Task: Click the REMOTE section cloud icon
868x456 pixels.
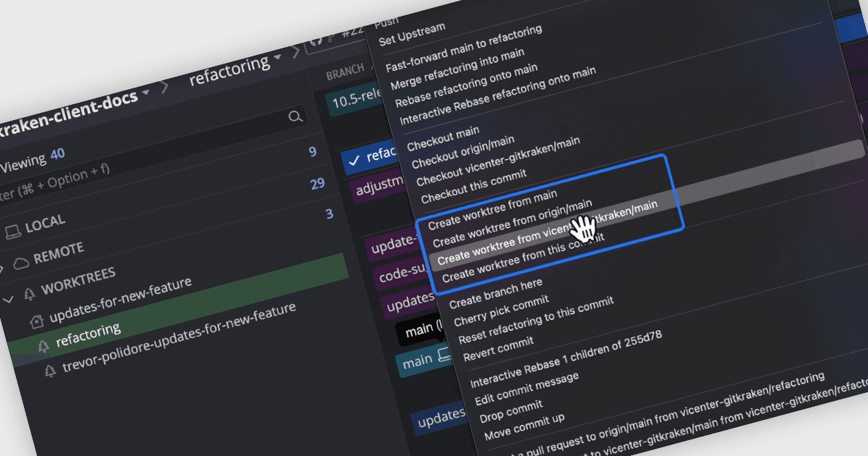Action: (21, 262)
